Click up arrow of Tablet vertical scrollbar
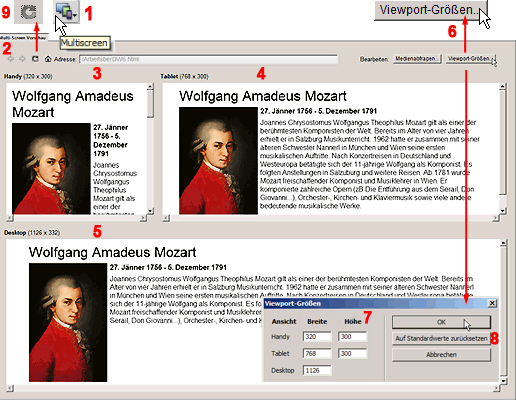This screenshot has height=400, width=516. [503, 87]
